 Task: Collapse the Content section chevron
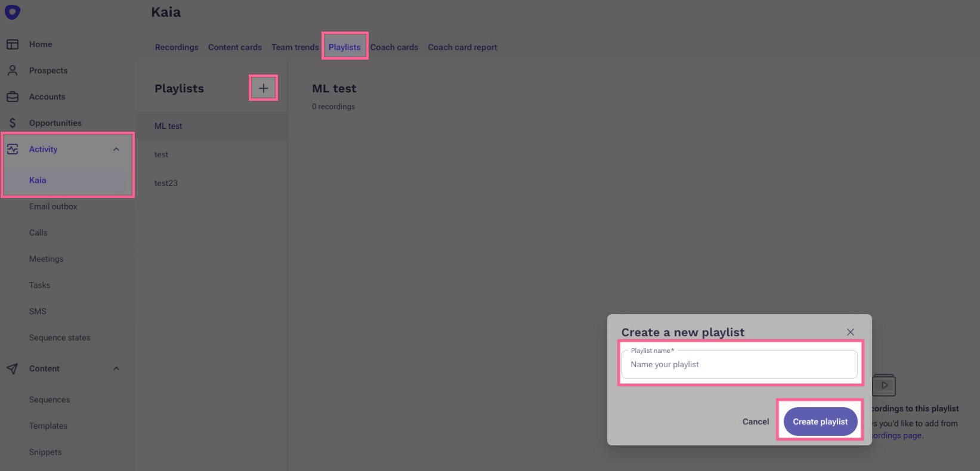pos(116,368)
